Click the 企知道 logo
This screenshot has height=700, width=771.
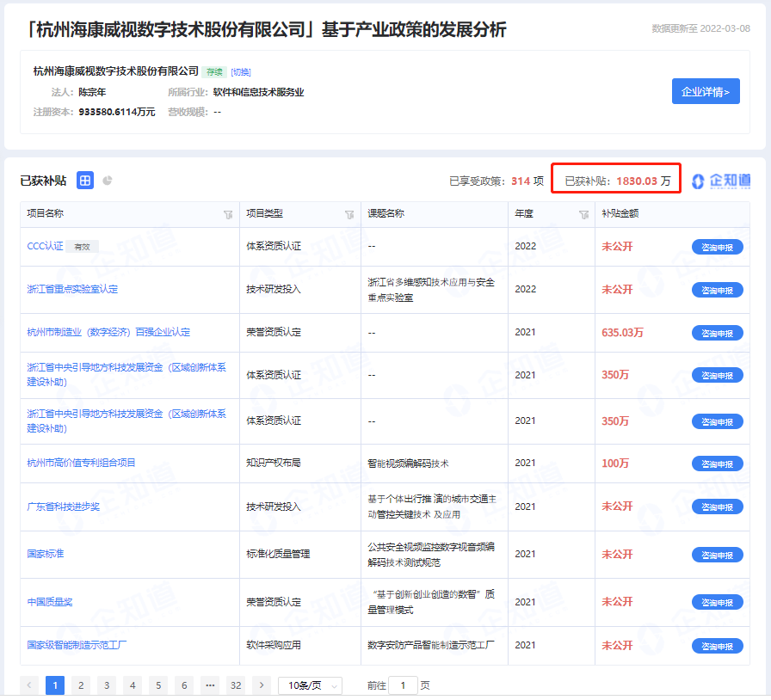point(721,181)
